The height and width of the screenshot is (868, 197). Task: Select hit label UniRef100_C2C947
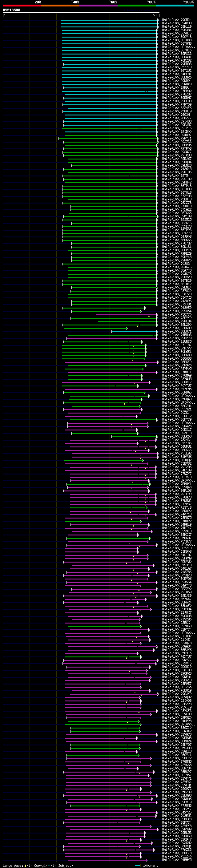(x=177, y=839)
